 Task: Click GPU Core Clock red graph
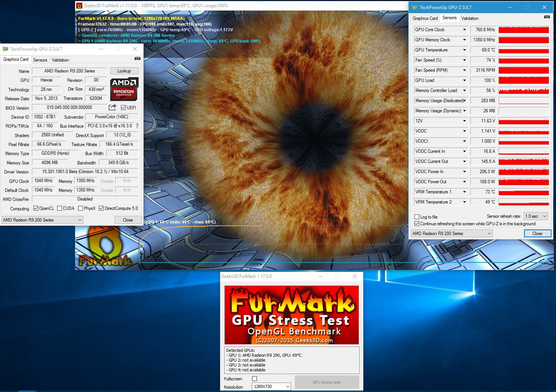(x=524, y=30)
